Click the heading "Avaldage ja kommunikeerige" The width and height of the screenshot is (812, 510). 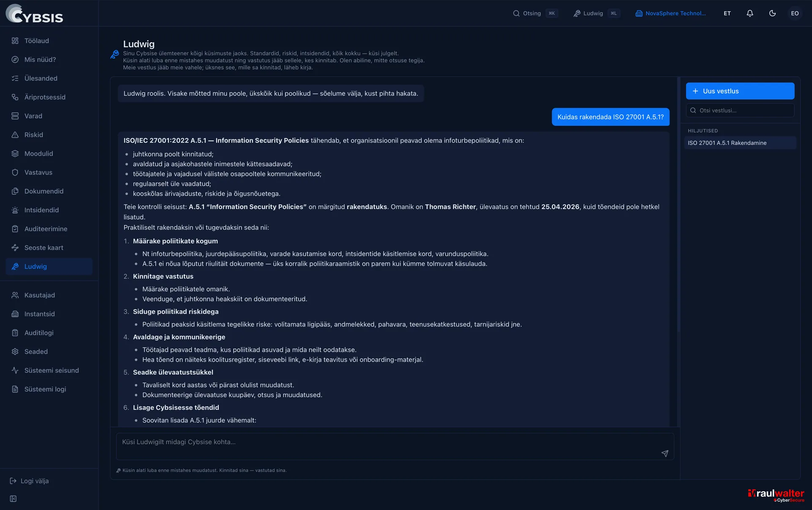179,337
